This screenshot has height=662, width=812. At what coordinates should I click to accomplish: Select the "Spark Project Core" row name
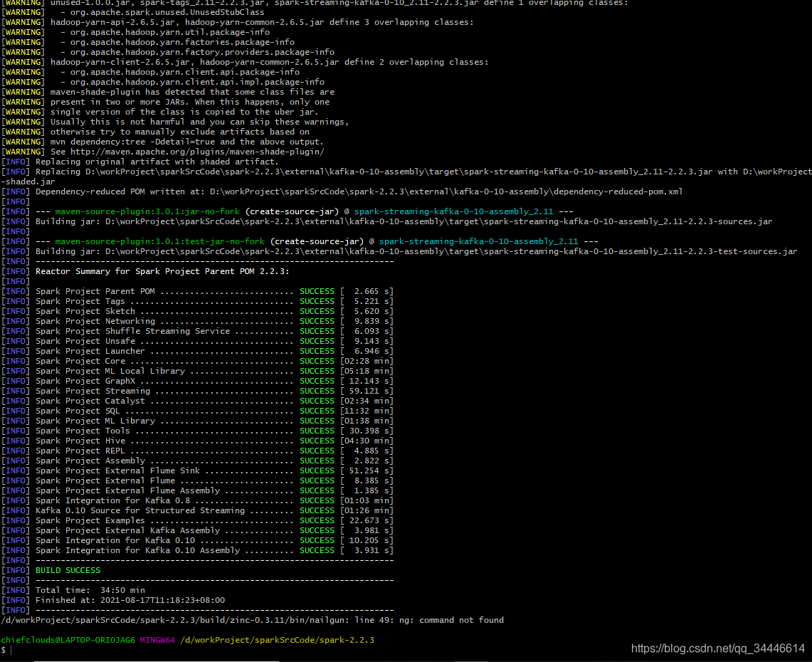80,361
